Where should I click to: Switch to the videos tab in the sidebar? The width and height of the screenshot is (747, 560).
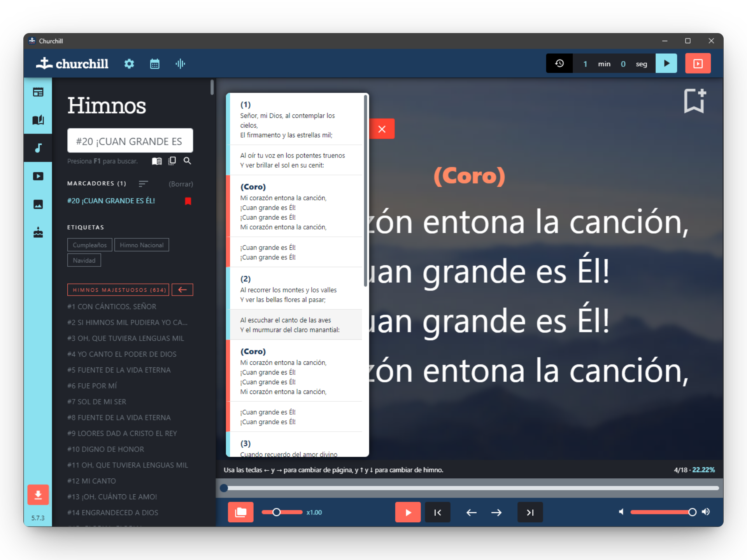38,176
